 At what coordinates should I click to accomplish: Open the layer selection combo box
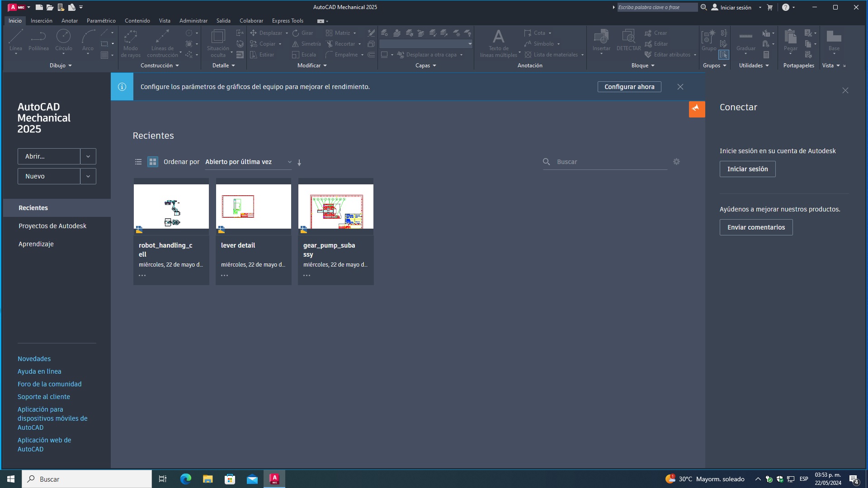click(x=426, y=44)
